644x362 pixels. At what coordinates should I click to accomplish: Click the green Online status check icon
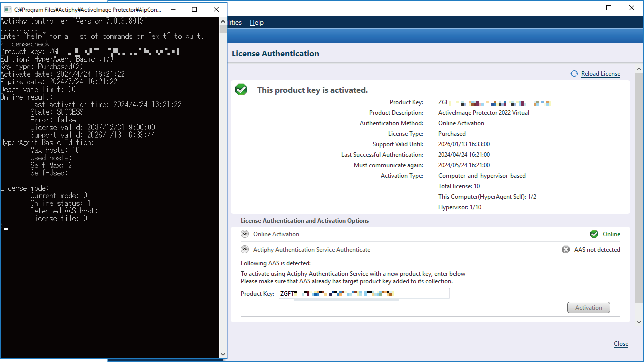(x=594, y=234)
